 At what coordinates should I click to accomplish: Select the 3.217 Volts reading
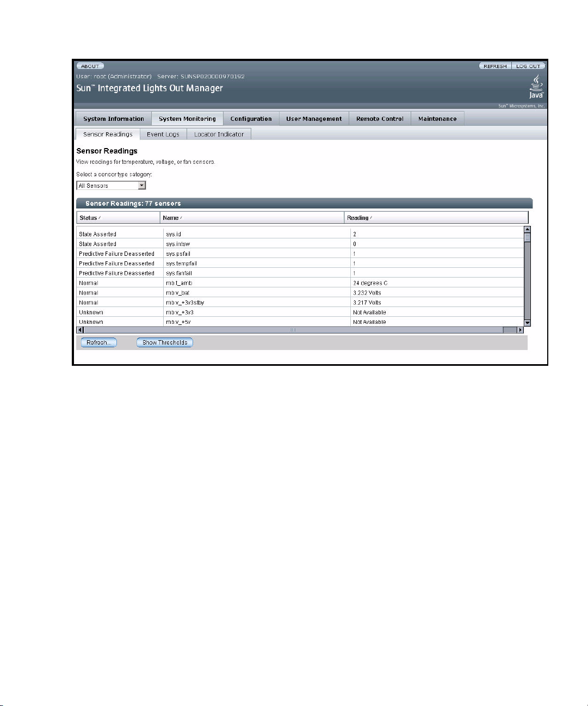[367, 303]
